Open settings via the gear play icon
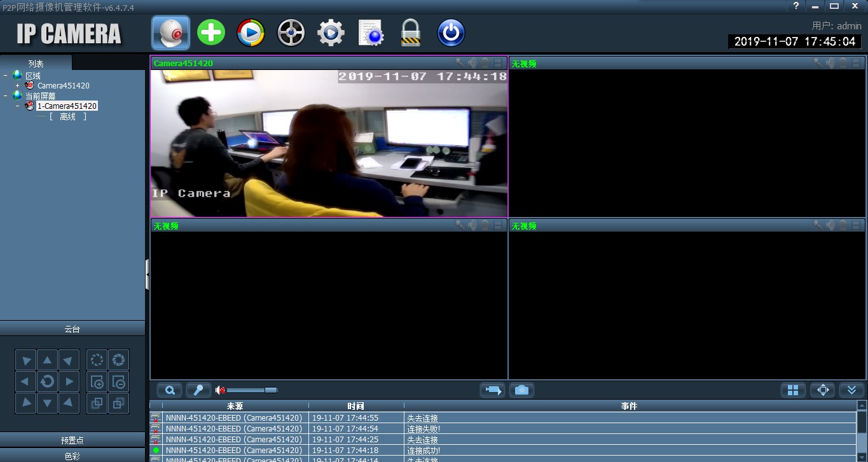 [x=331, y=32]
